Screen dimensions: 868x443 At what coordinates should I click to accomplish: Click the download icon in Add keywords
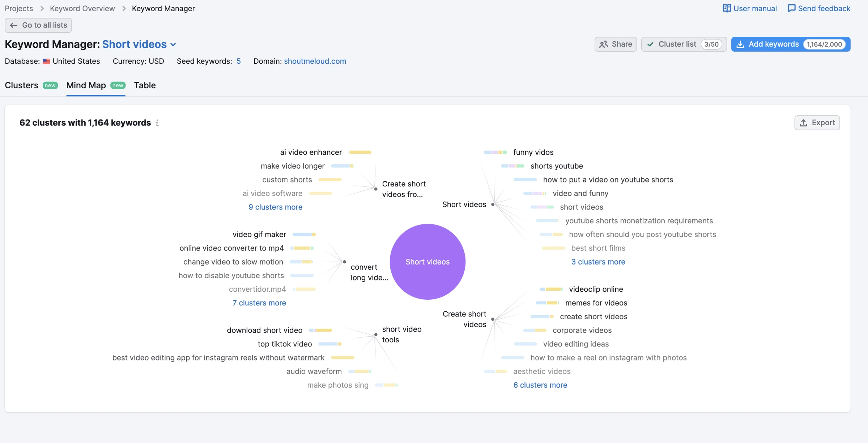(x=740, y=44)
